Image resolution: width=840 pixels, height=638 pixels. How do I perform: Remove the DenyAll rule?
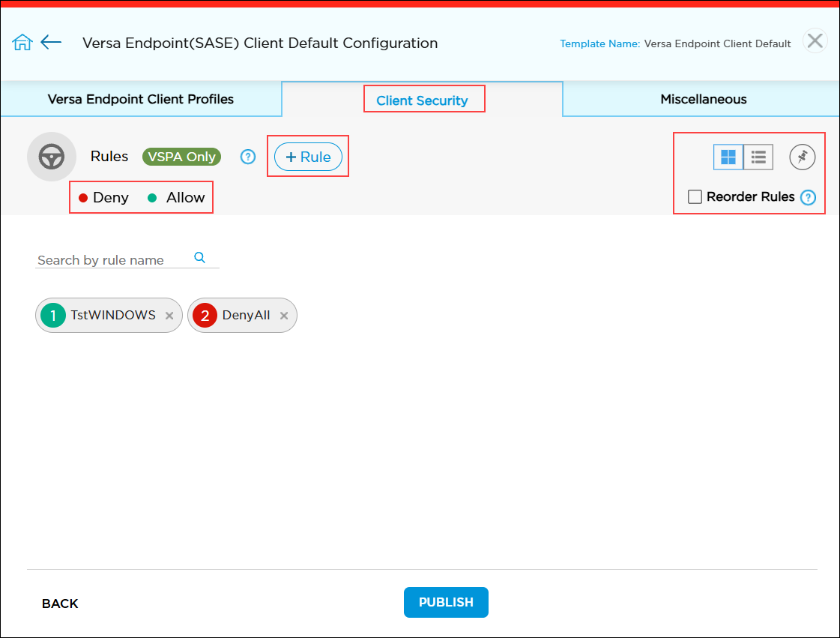click(x=284, y=316)
